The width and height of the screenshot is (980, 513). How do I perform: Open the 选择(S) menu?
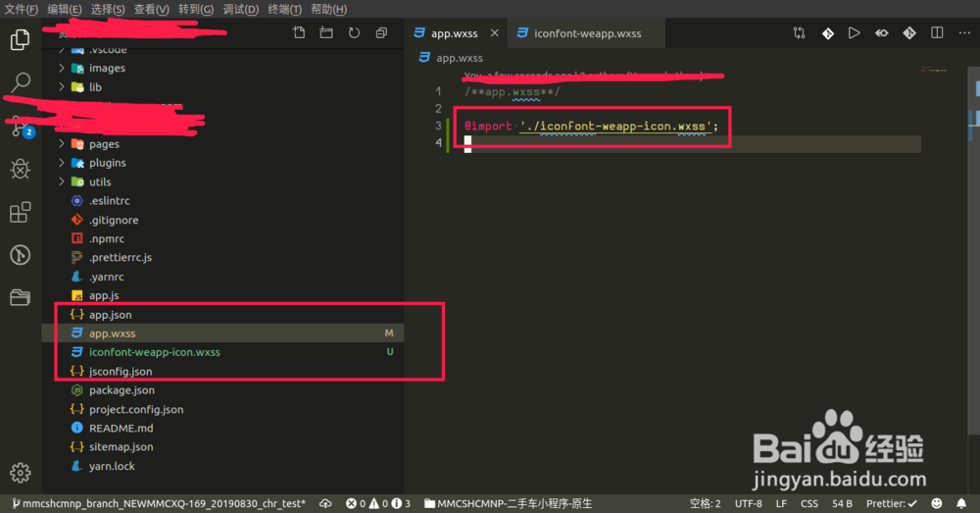coord(108,9)
